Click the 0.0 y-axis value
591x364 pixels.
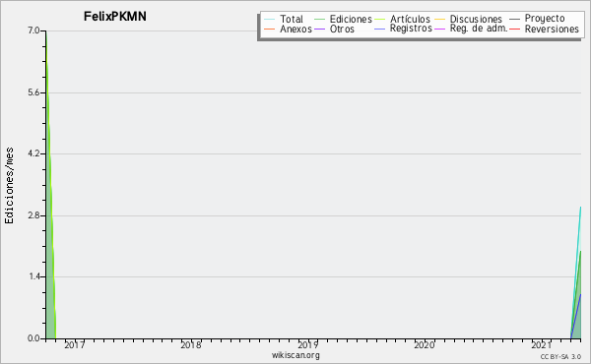[33, 338]
